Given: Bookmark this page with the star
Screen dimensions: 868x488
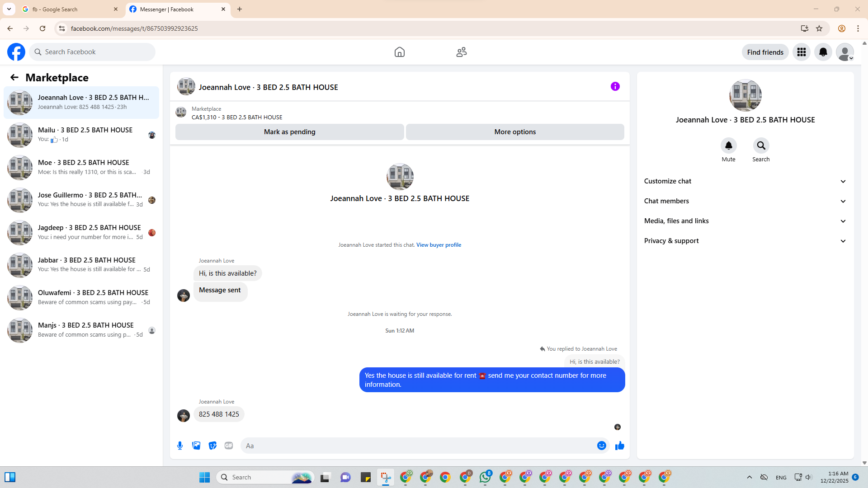Looking at the screenshot, I should [819, 28].
